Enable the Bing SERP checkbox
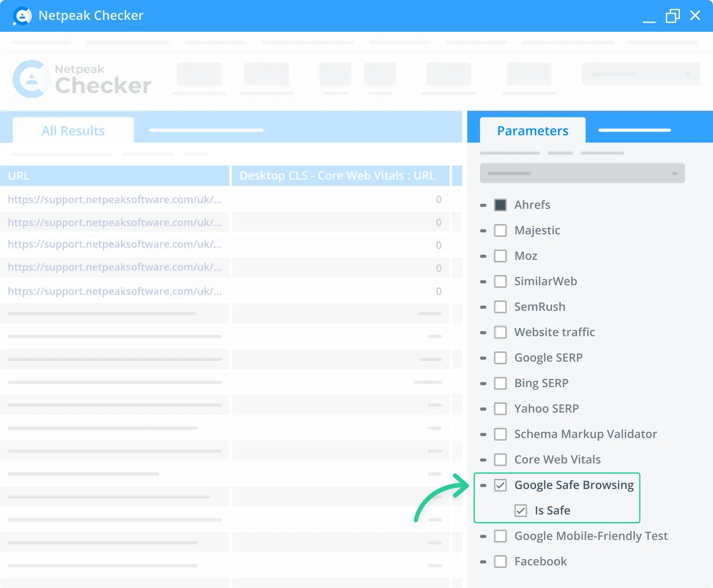 pyautogui.click(x=500, y=383)
